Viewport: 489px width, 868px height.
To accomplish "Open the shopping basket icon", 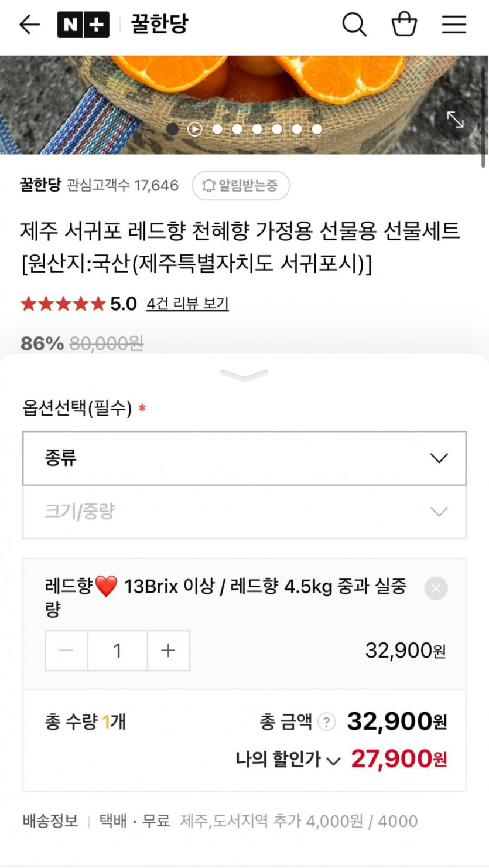I will tap(404, 25).
